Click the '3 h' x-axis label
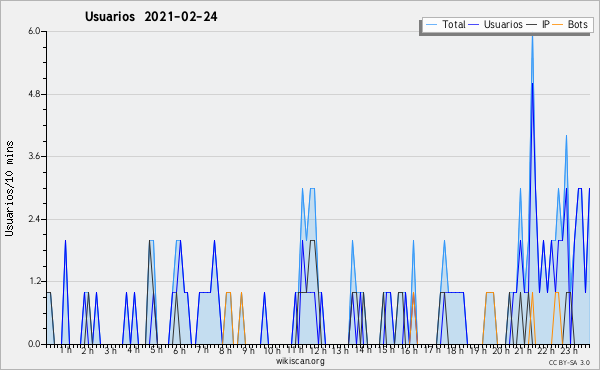600x370 pixels. pos(111,350)
